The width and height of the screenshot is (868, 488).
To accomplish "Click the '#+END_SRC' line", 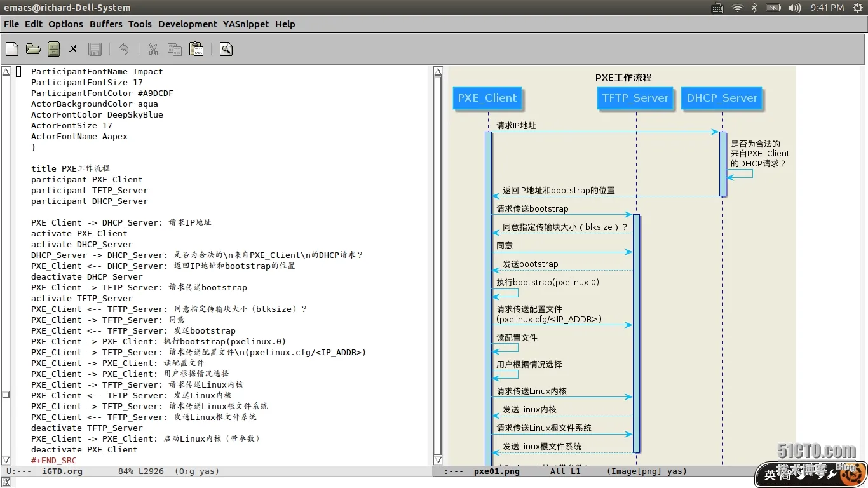I will tap(53, 461).
